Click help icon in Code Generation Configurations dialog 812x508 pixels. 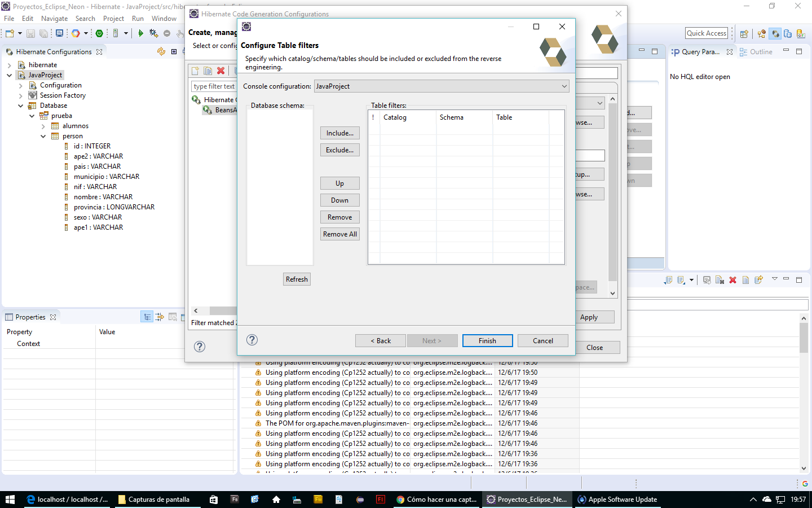200,347
